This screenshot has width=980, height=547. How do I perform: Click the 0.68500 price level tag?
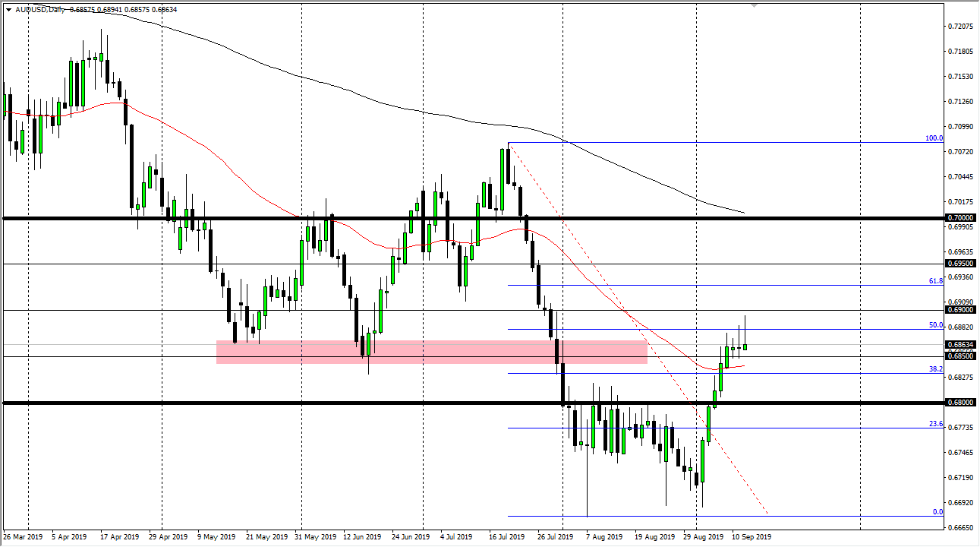coord(960,356)
